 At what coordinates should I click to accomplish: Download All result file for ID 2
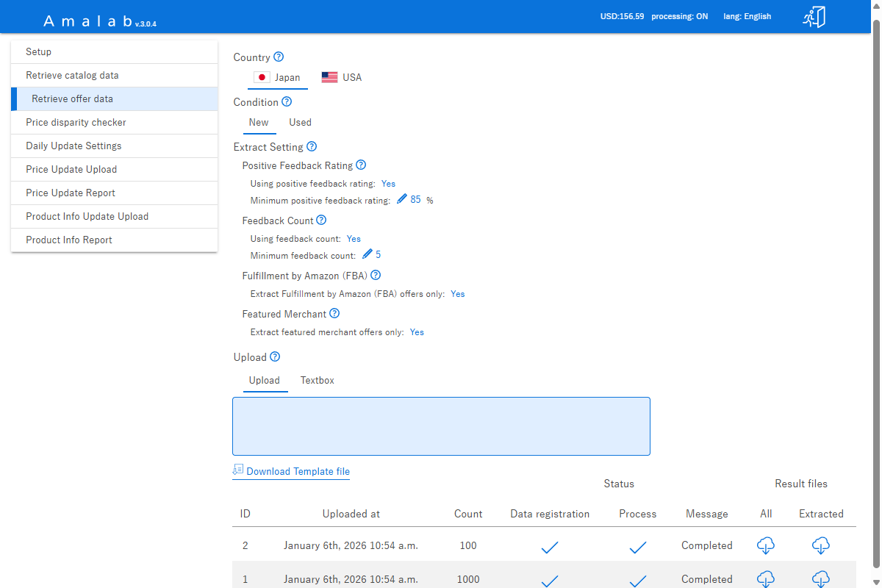[x=766, y=545]
